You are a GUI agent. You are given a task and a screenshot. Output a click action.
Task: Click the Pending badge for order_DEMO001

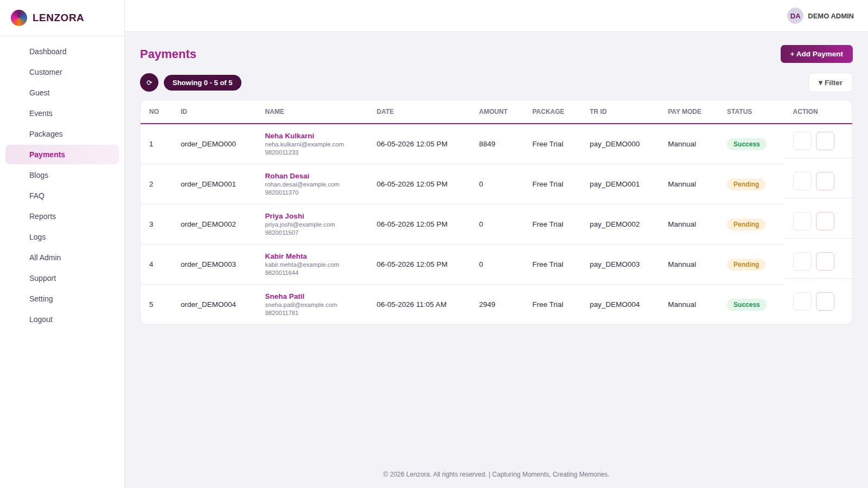pos(746,184)
